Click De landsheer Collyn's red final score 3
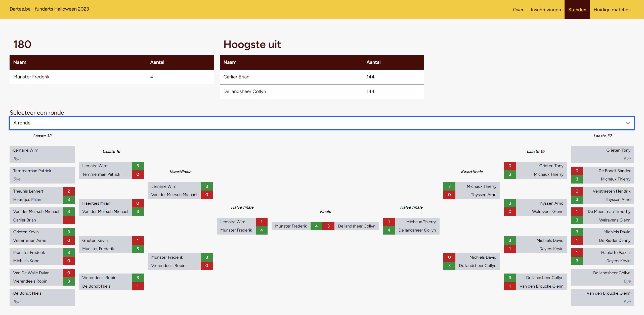This screenshot has width=644, height=315. pos(328,226)
